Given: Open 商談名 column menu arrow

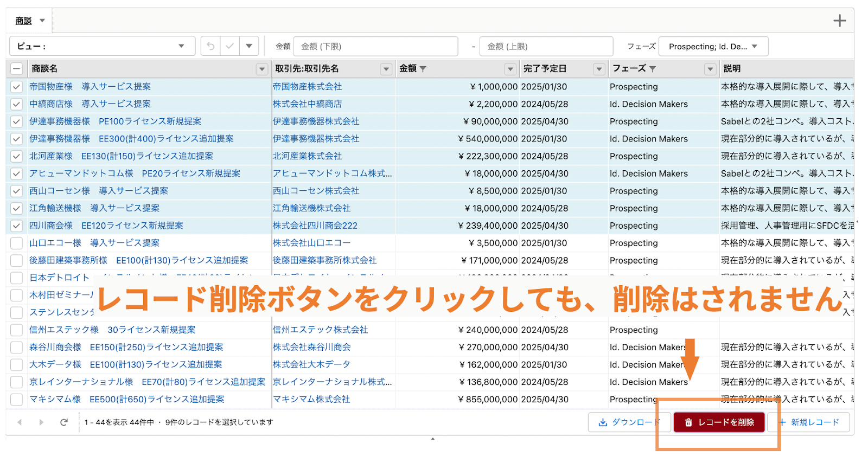Looking at the screenshot, I should click(262, 69).
